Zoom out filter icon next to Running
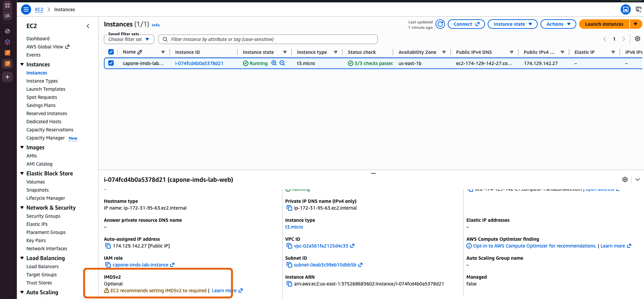Viewport: 644px width, 299px height. point(282,63)
